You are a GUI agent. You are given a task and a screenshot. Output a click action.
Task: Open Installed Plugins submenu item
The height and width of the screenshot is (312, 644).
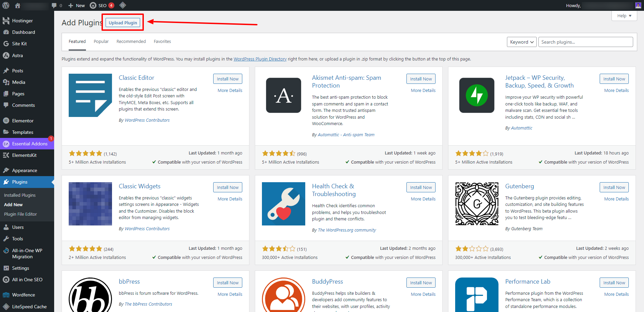[x=20, y=195]
